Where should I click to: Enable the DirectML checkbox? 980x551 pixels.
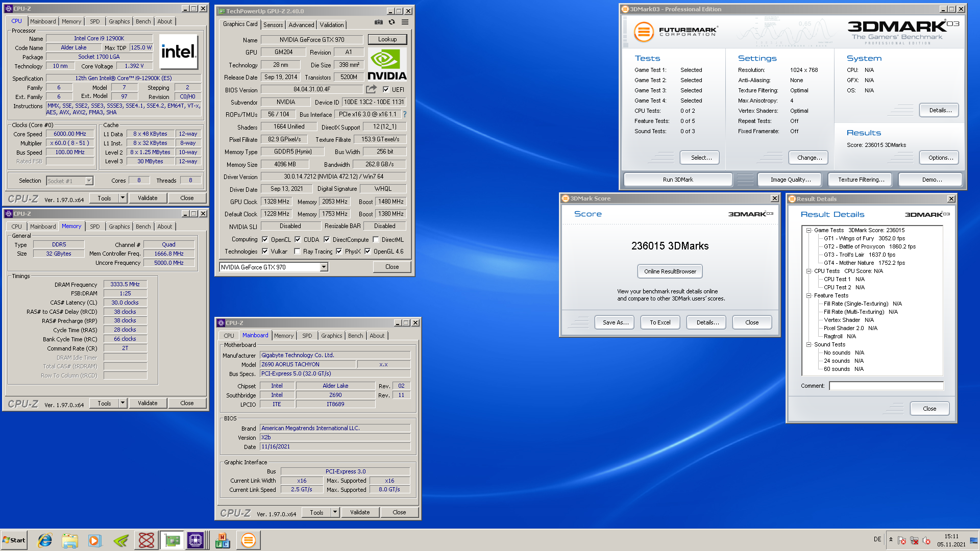click(x=376, y=239)
